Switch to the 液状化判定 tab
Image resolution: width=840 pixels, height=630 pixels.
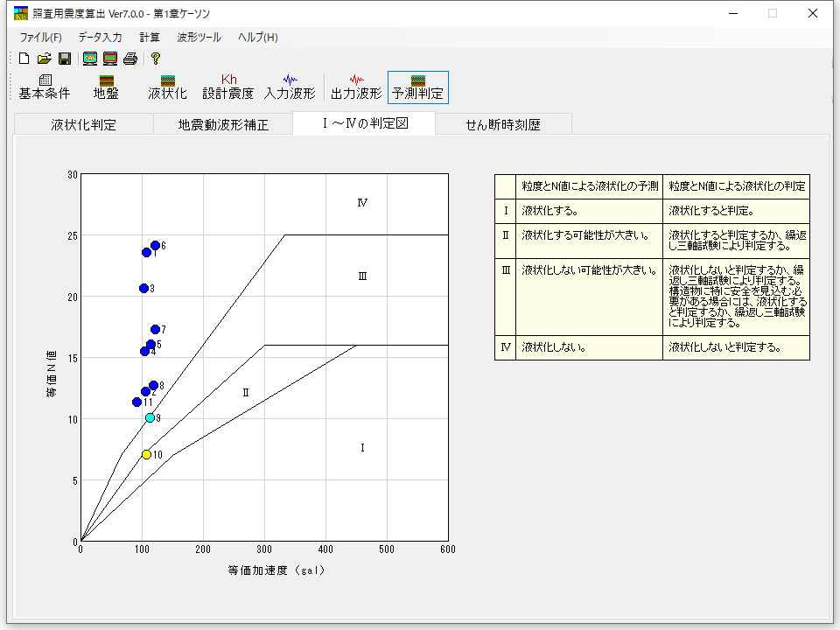pyautogui.click(x=84, y=125)
